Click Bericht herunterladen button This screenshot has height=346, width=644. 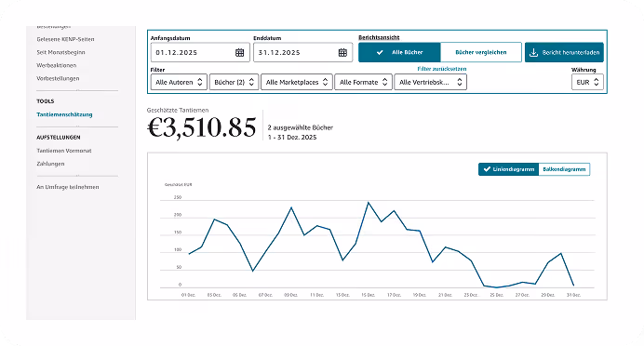564,52
